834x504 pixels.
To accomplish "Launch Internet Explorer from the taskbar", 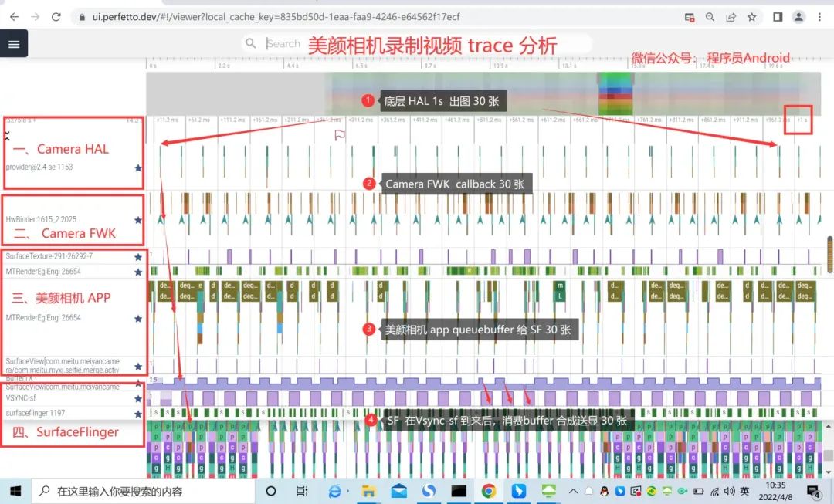I will point(335,491).
